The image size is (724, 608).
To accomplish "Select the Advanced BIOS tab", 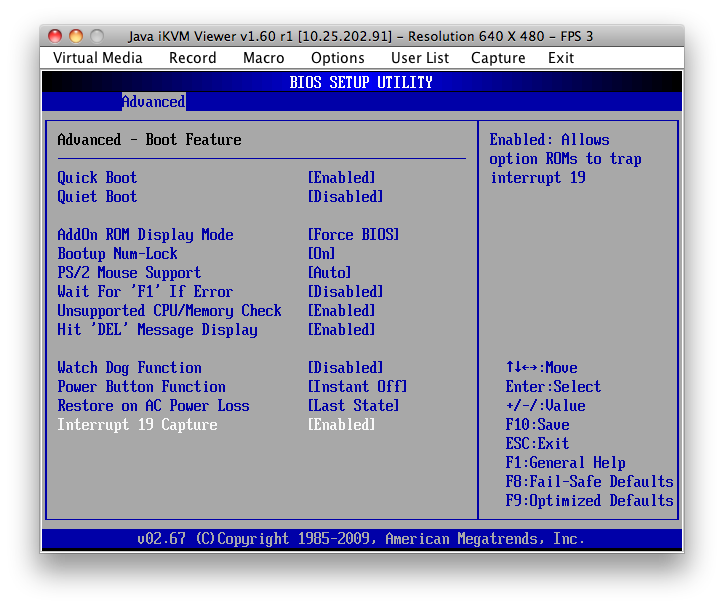I will coord(153,102).
